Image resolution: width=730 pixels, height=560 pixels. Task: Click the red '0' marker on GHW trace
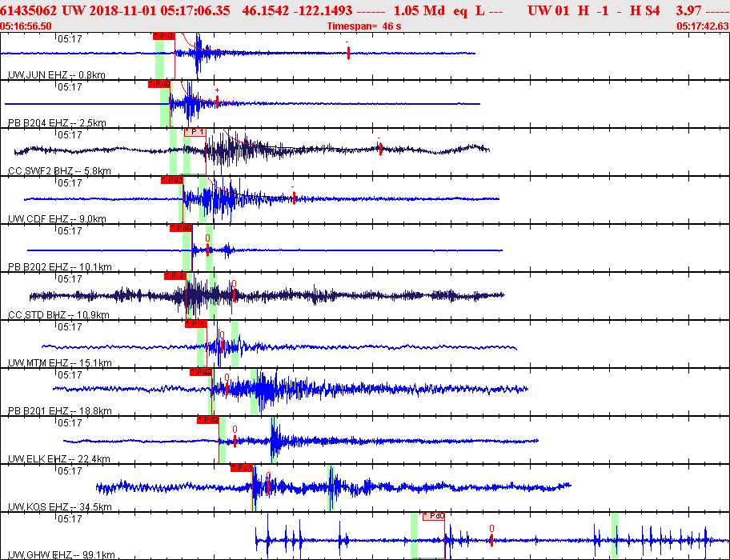(491, 539)
